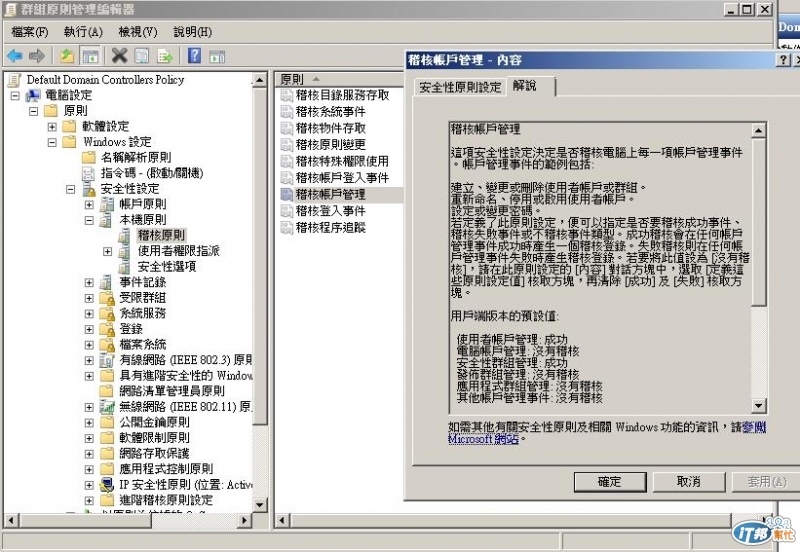Open the 檢視(V) menu
Image resolution: width=800 pixels, height=552 pixels.
coord(138,32)
